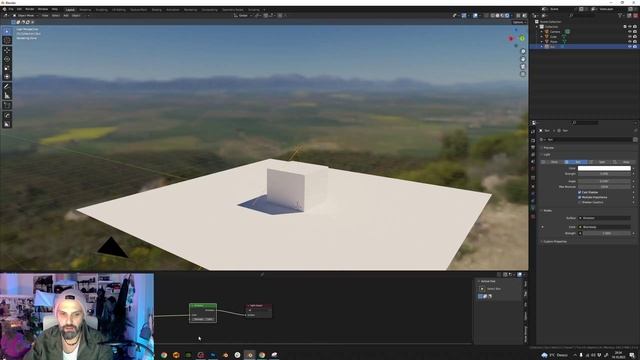
Task: Expand the Preview panel section
Action: click(x=548, y=148)
